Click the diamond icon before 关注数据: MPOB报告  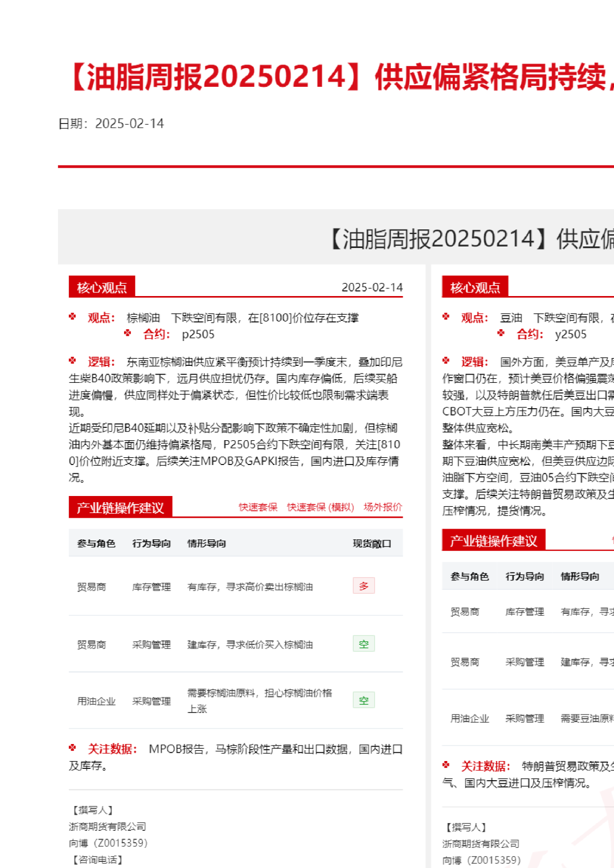tap(72, 748)
